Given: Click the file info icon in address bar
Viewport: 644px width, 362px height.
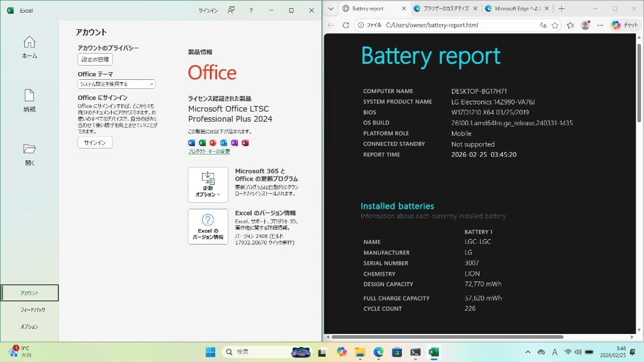Looking at the screenshot, I should (361, 25).
